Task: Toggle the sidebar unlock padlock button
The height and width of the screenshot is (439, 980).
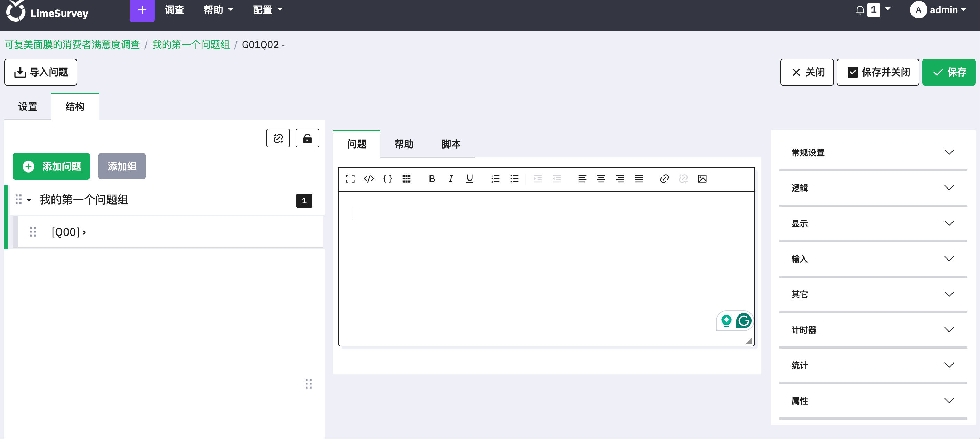Action: [307, 138]
